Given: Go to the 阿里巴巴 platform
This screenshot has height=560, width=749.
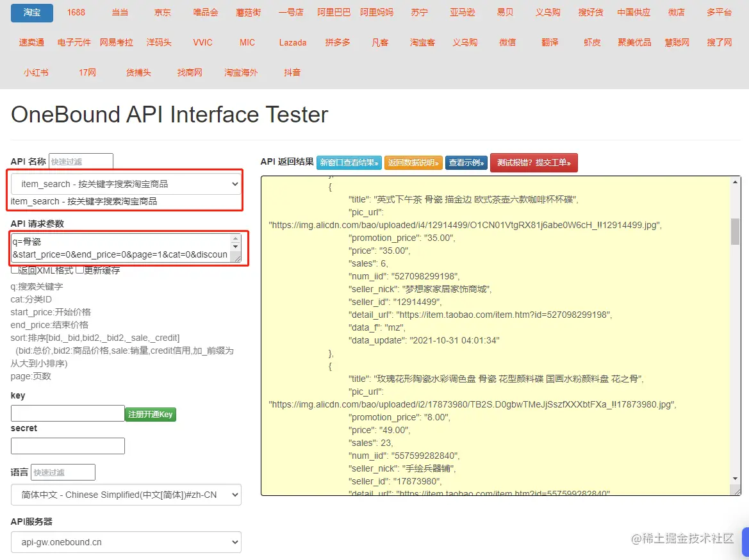Looking at the screenshot, I should click(334, 13).
